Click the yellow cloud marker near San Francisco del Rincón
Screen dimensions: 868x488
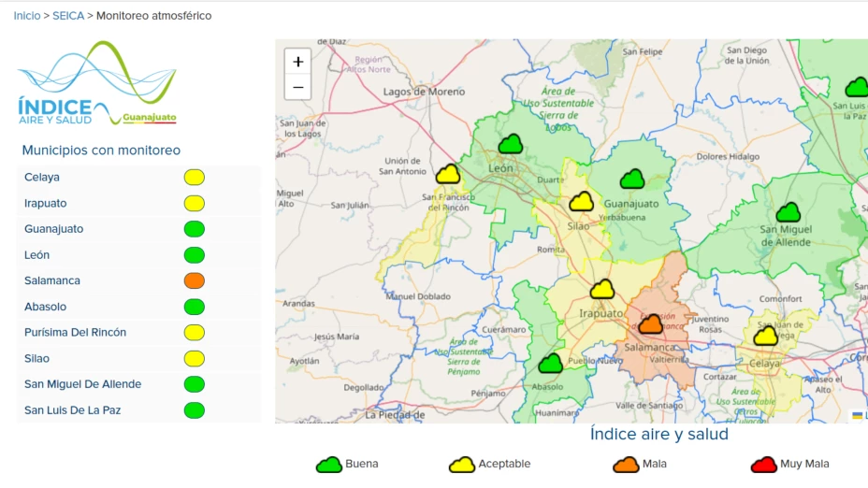(448, 174)
